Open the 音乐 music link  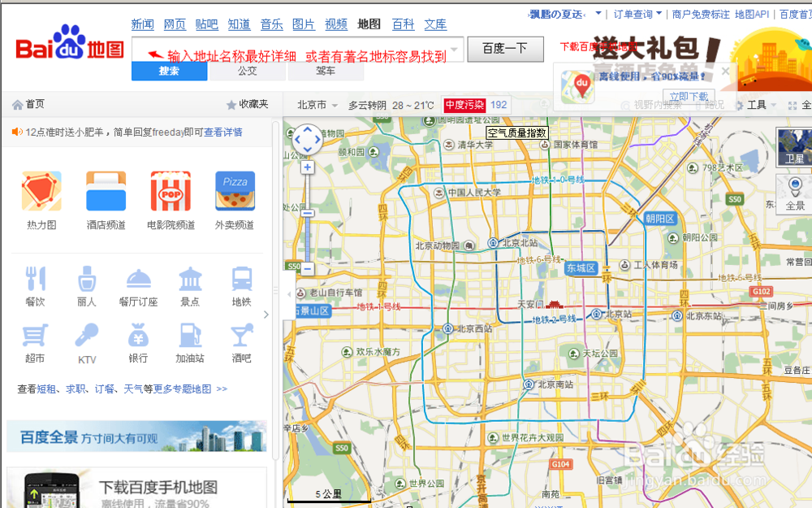pos(271,24)
